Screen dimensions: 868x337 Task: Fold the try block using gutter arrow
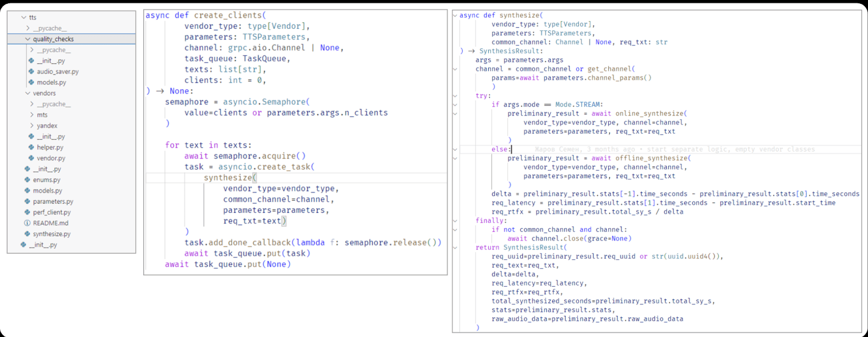pos(455,96)
